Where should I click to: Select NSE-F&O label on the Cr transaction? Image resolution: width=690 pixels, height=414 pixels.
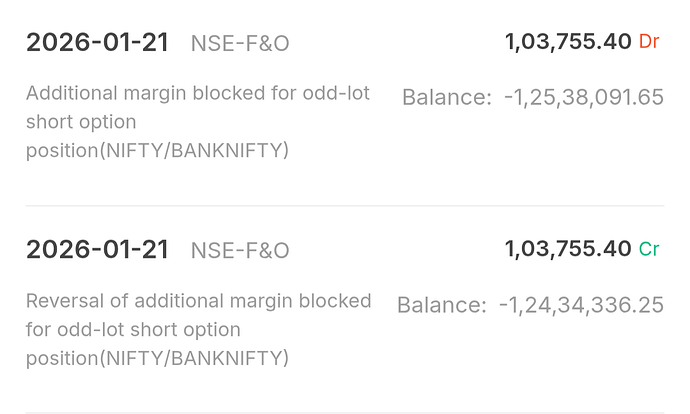point(240,250)
